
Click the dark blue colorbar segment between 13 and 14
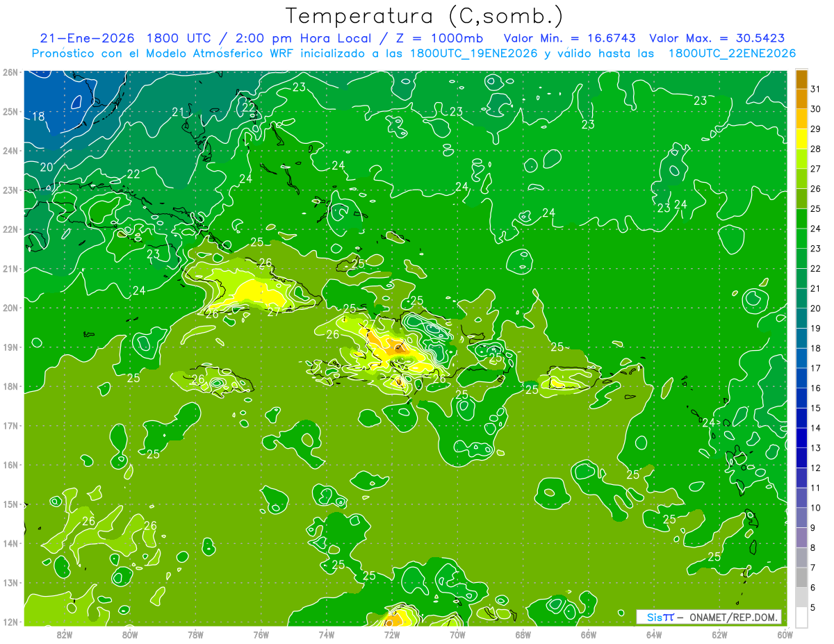[x=801, y=438]
